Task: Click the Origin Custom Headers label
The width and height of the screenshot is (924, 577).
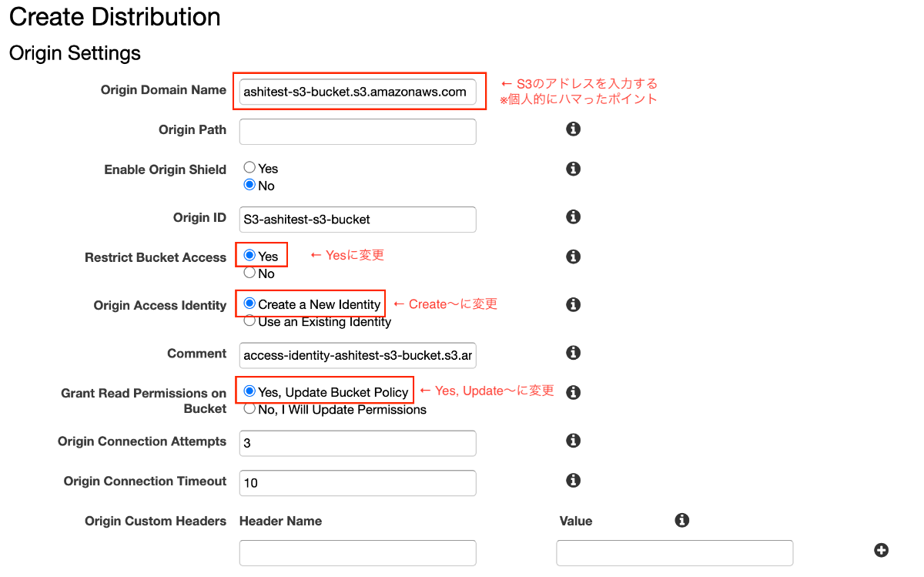Action: click(x=156, y=522)
